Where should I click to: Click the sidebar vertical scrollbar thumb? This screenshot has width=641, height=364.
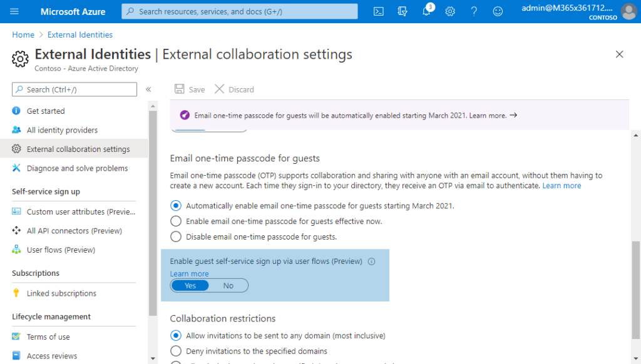pyautogui.click(x=153, y=213)
